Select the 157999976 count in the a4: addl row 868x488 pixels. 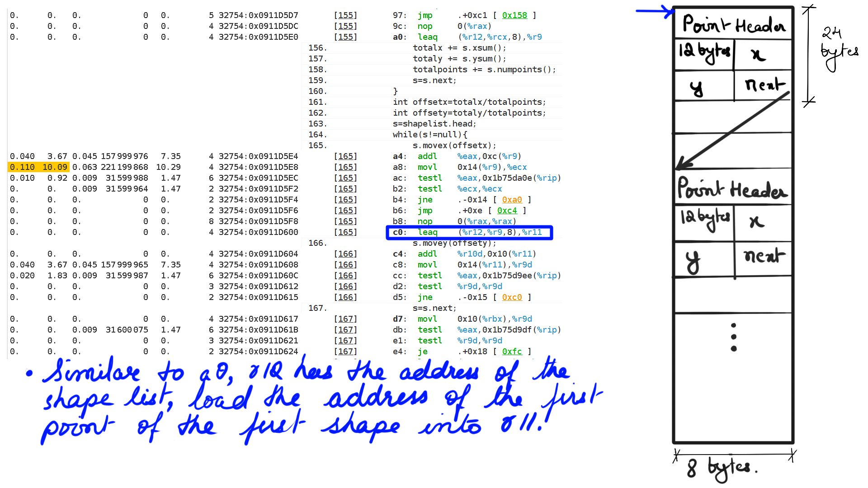click(x=124, y=156)
